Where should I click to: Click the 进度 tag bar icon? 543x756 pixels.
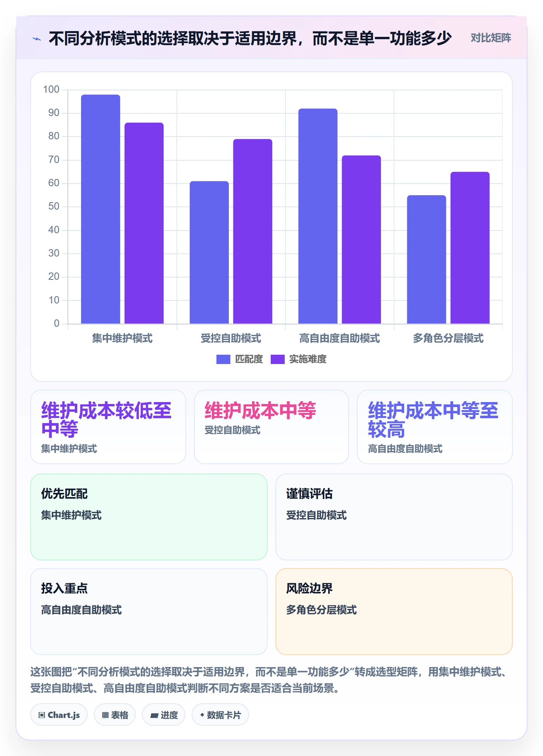click(x=154, y=715)
